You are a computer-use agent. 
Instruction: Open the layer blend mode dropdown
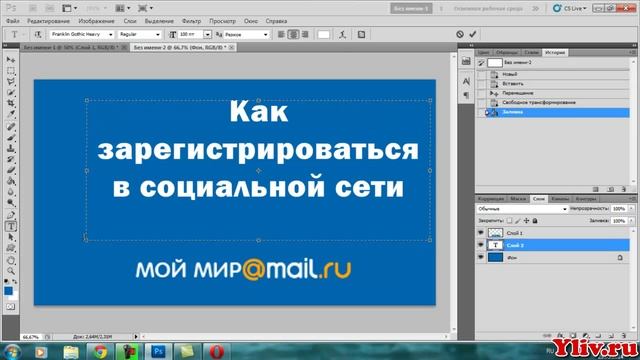click(x=522, y=209)
